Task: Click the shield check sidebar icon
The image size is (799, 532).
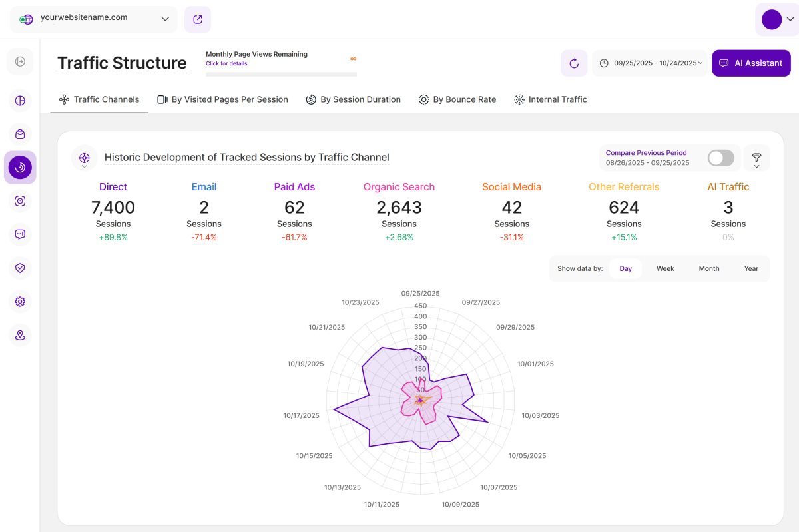Action: (x=20, y=268)
